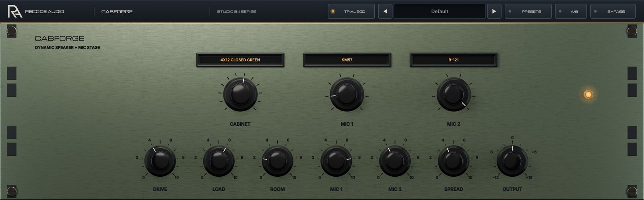Image resolution: width=644 pixels, height=200 pixels.
Task: Click the Dynamic Speaker + Mic Stage subtitle
Action: pos(68,47)
